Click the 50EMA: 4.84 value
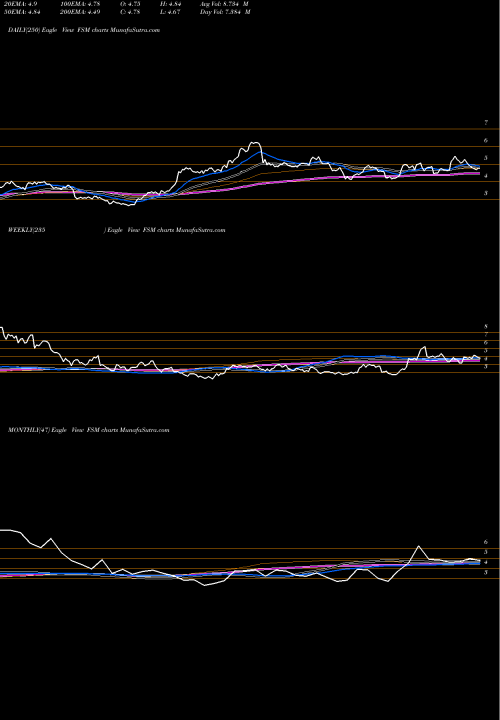Screen dimensions: 500x720 pos(21,12)
